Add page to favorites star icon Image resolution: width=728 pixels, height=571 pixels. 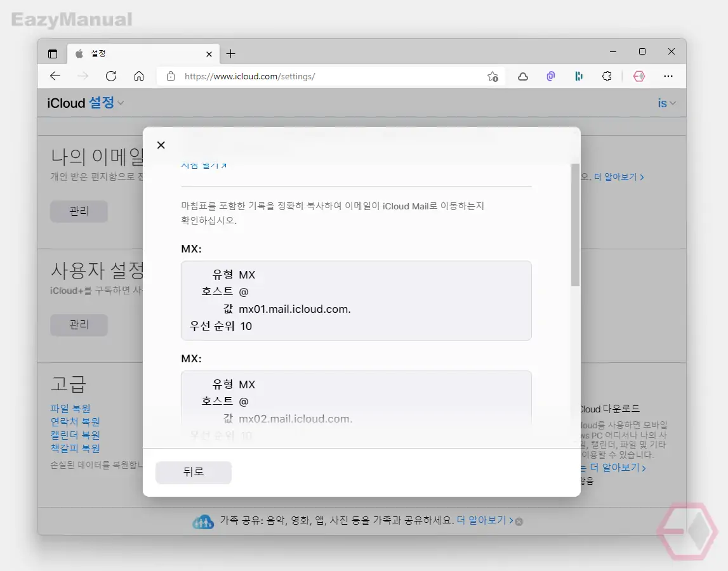click(x=493, y=76)
